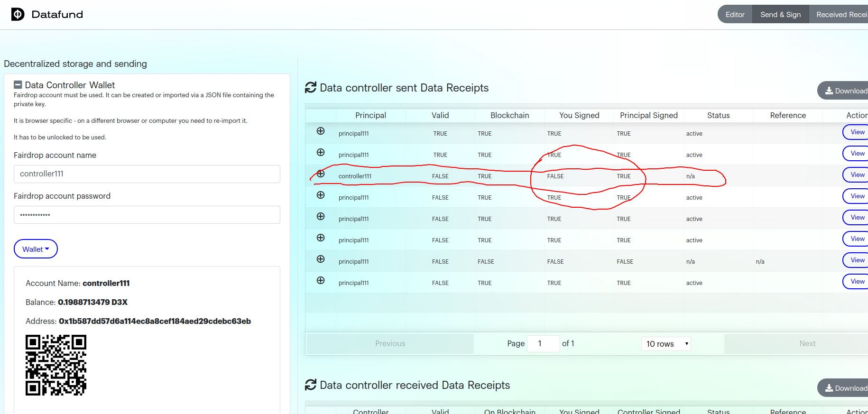Viewport: 868px width, 414px height.
Task: Expand the principal111 row with Blockchain FALSE
Action: [321, 259]
